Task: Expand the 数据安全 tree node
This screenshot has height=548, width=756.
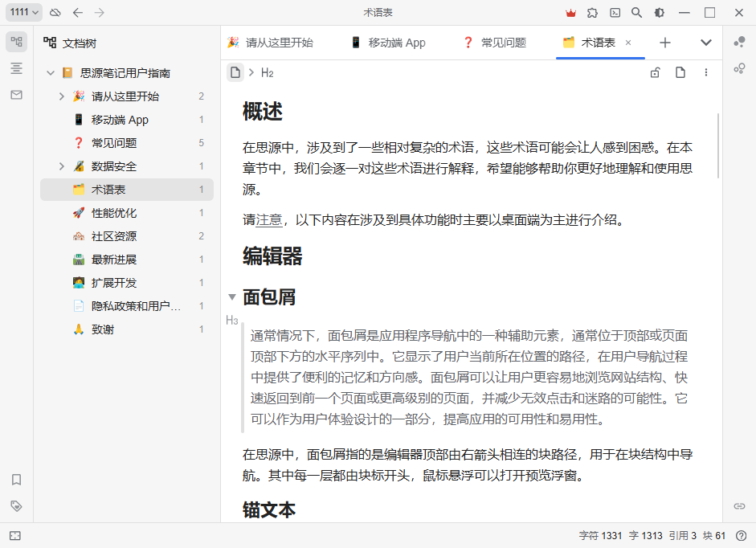Action: coord(62,166)
